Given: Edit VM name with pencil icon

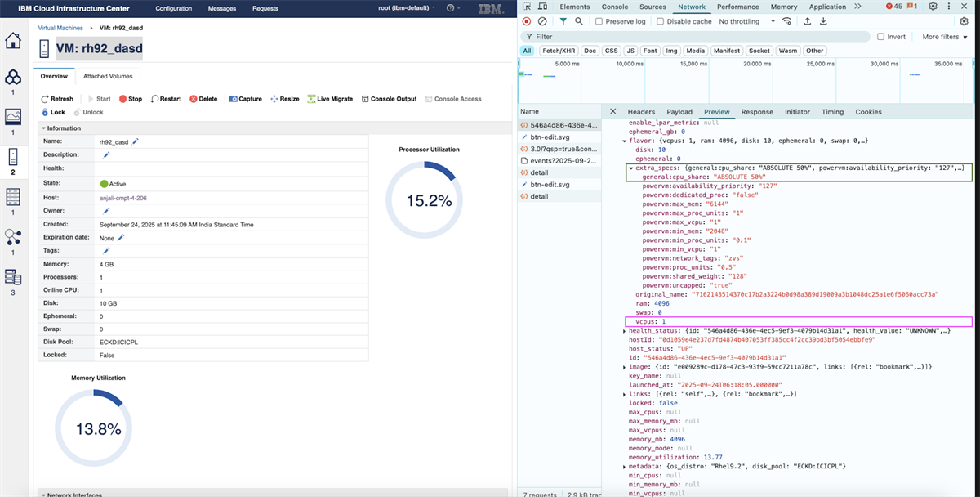Looking at the screenshot, I should point(136,141).
